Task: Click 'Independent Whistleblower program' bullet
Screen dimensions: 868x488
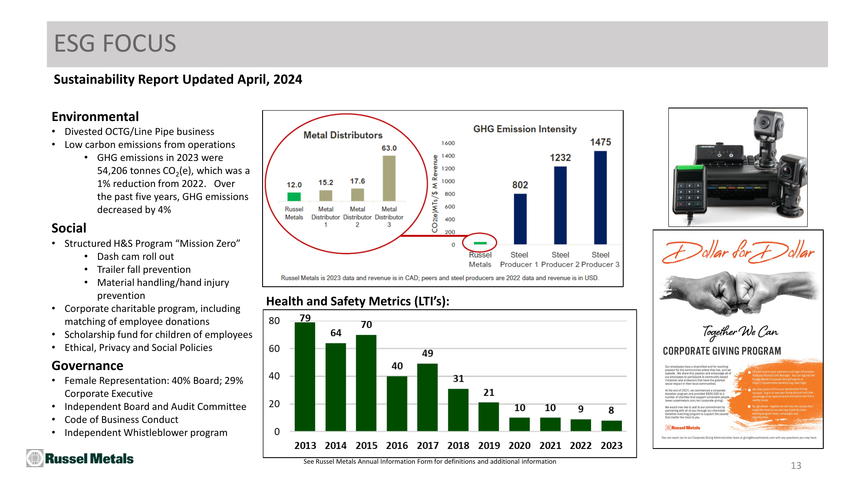Action: [146, 433]
